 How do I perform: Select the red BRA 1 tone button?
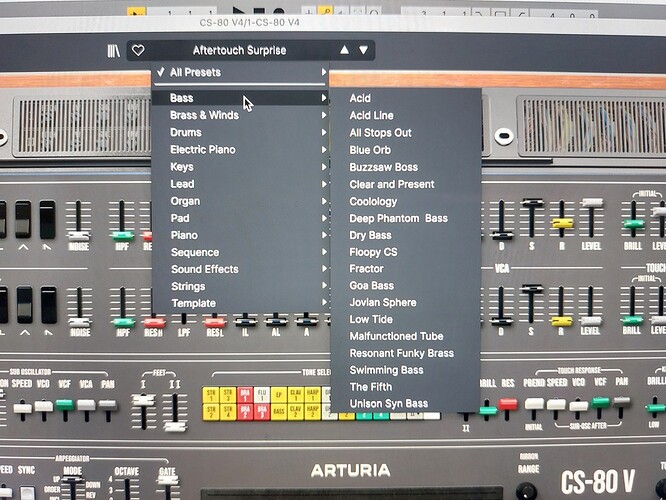click(245, 395)
